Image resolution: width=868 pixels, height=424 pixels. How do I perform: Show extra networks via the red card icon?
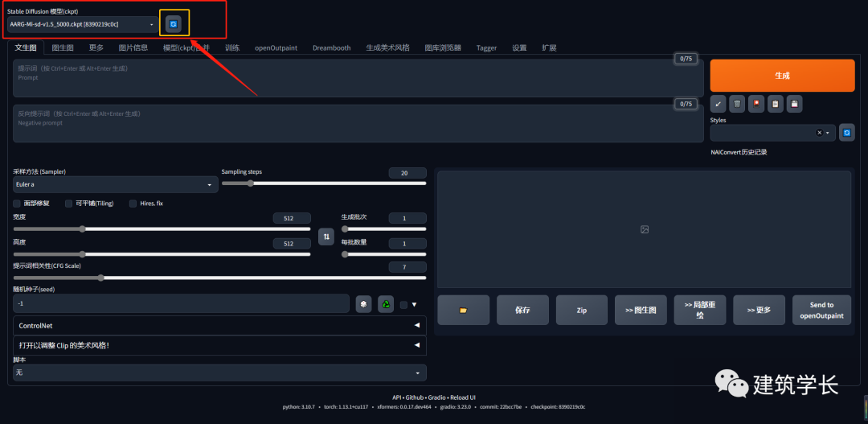point(756,104)
